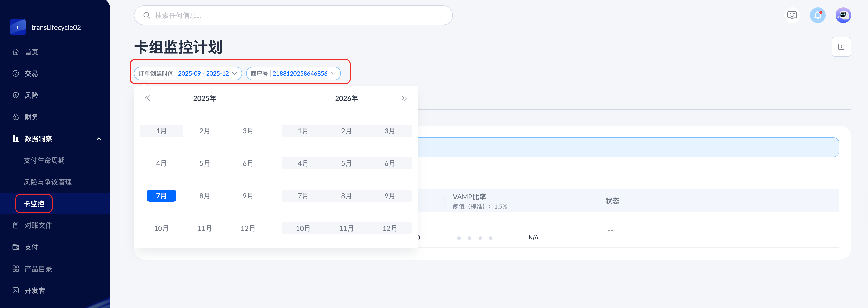Click the 2025年 year header

[205, 98]
